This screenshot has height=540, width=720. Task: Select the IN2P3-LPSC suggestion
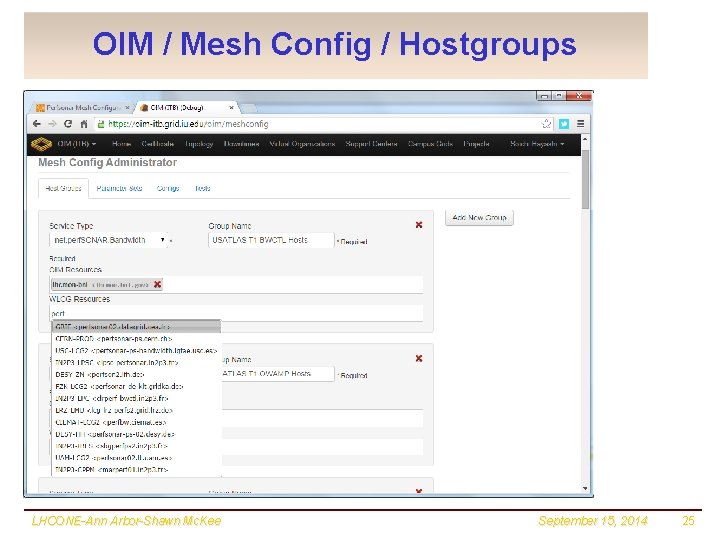[136, 363]
